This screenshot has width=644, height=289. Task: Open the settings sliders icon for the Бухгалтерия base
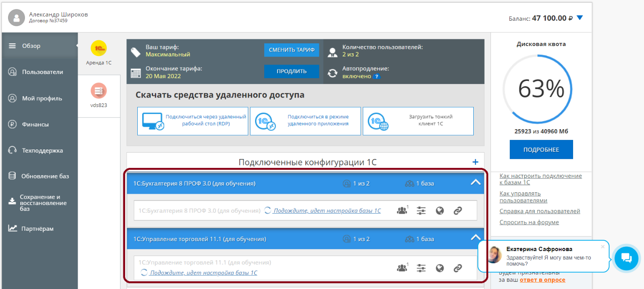pyautogui.click(x=421, y=210)
